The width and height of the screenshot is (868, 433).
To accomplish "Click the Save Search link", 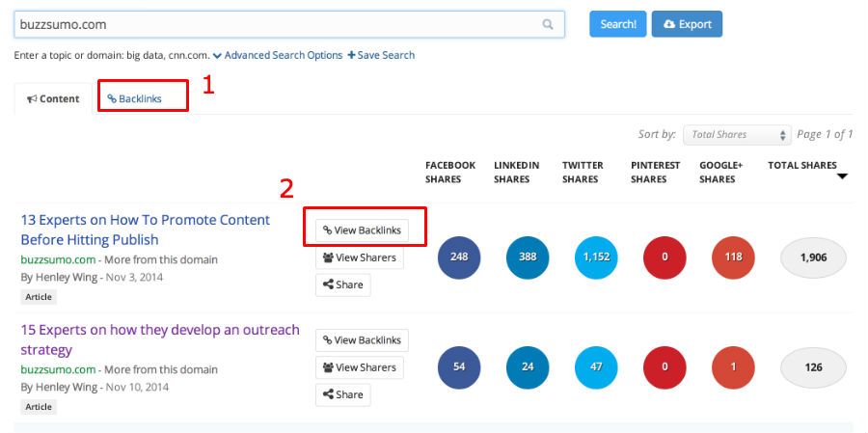I will (381, 55).
